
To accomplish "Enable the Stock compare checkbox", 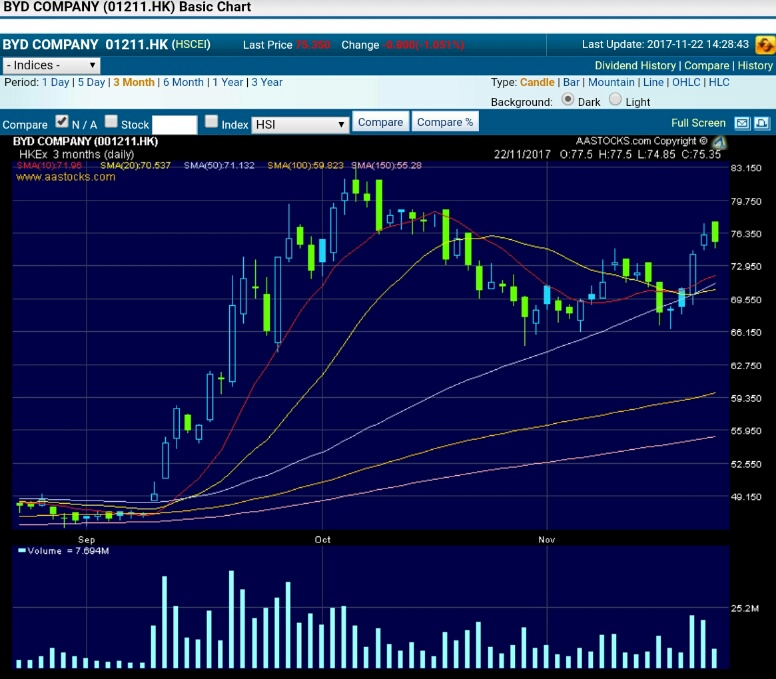I will pos(111,121).
